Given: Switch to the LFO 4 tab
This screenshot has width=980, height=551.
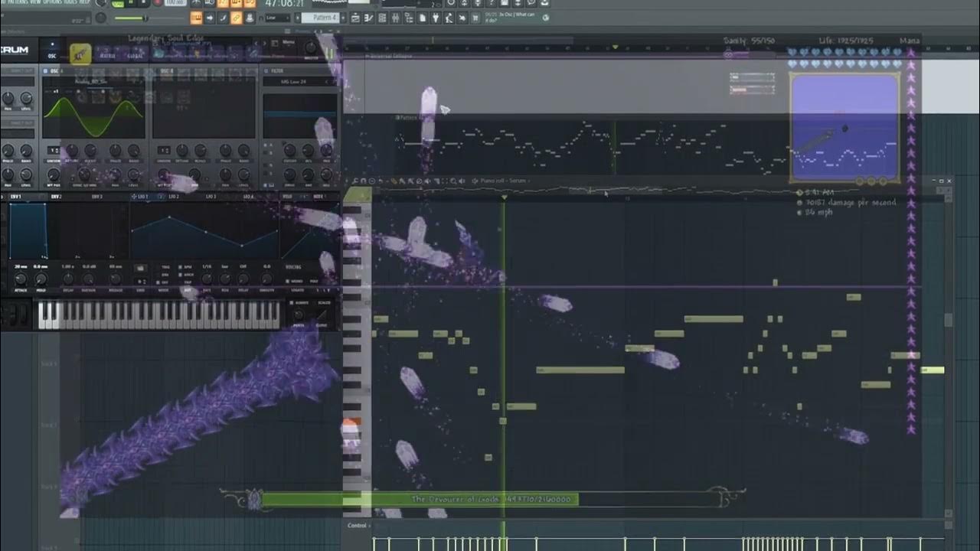Looking at the screenshot, I should [x=248, y=197].
